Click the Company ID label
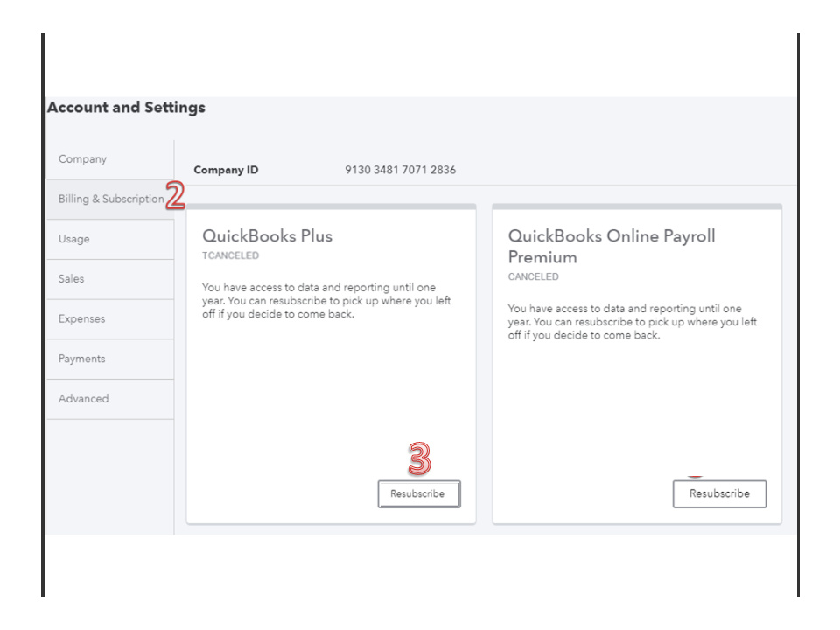Image resolution: width=840 pixels, height=630 pixels. pos(226,170)
